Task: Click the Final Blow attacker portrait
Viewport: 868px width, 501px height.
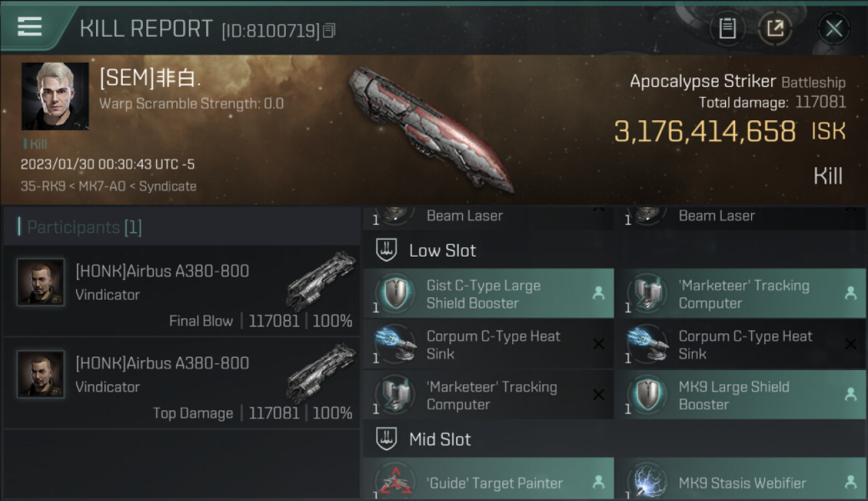Action: (41, 282)
